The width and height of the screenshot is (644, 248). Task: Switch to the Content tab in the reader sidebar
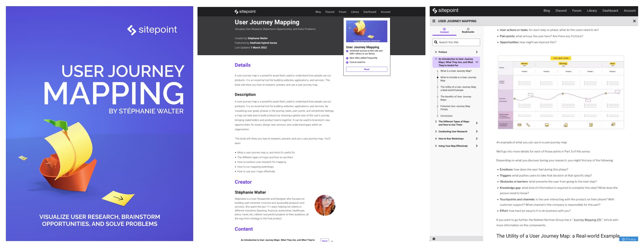pos(444,31)
